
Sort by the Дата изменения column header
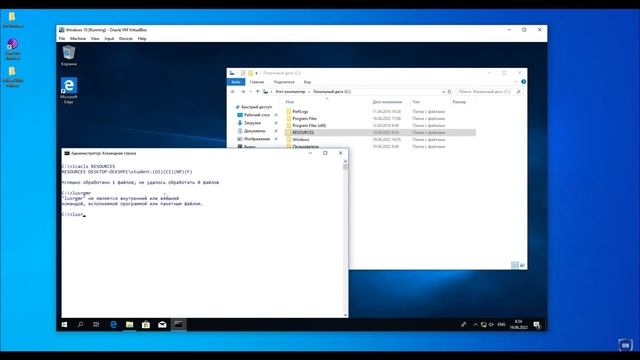387,102
